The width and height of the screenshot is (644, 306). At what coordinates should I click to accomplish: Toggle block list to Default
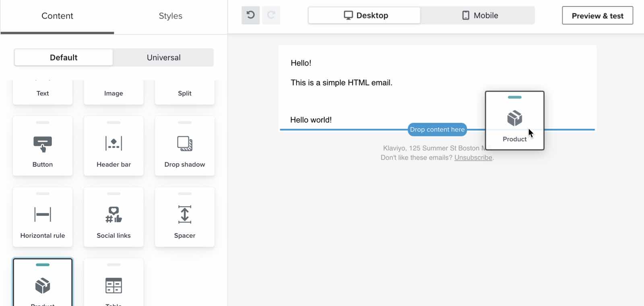[x=64, y=58]
